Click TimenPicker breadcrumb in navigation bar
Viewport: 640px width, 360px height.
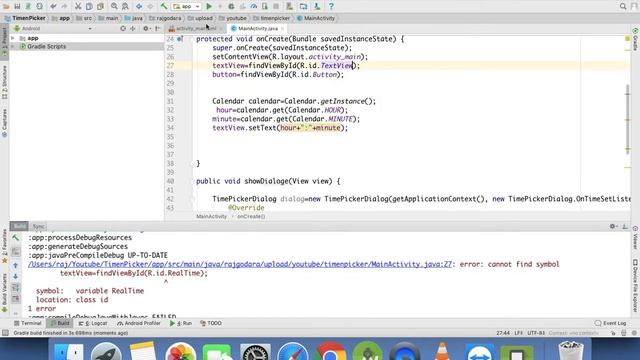click(25, 18)
